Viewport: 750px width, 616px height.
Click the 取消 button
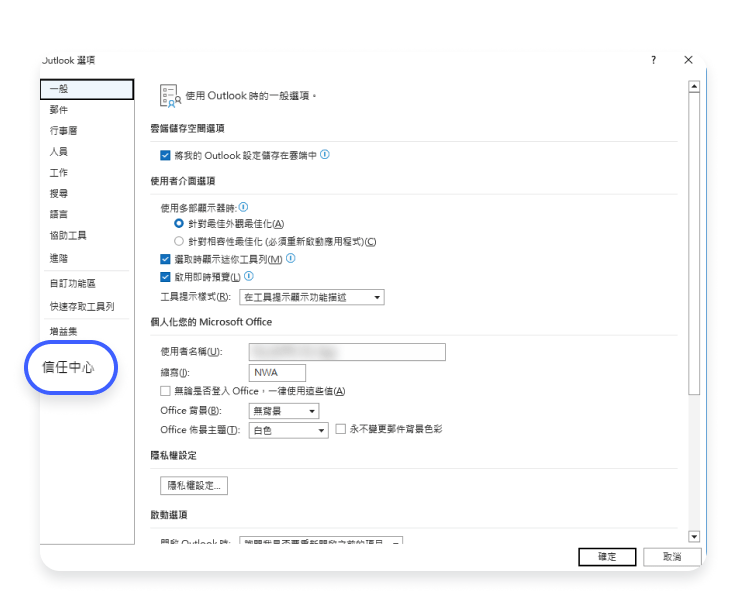click(x=672, y=557)
